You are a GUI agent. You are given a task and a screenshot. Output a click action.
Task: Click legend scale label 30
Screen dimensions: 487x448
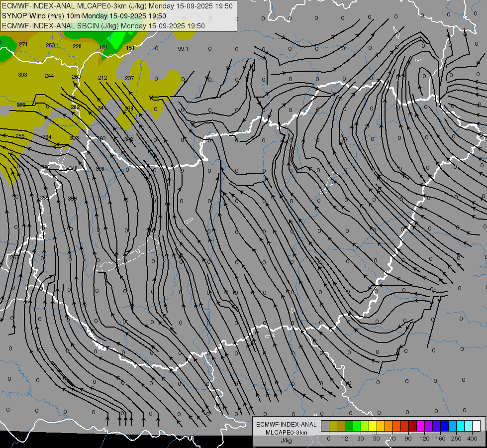point(361,439)
